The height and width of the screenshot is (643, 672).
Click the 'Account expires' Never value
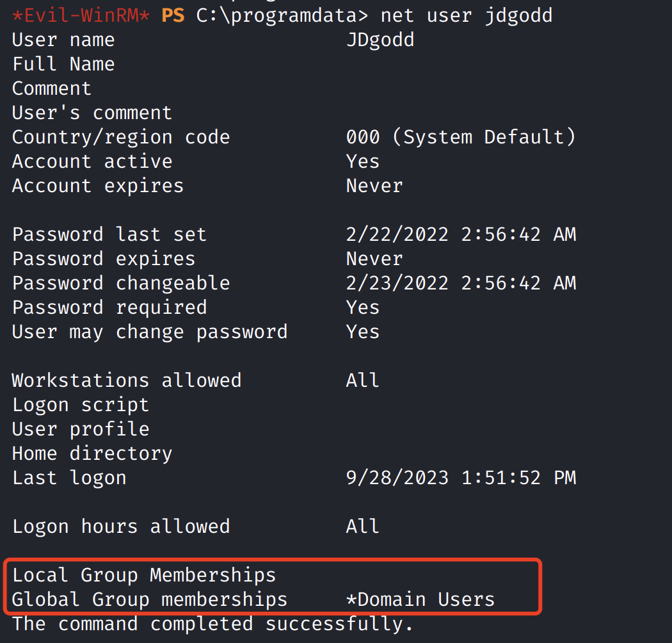pyautogui.click(x=374, y=186)
